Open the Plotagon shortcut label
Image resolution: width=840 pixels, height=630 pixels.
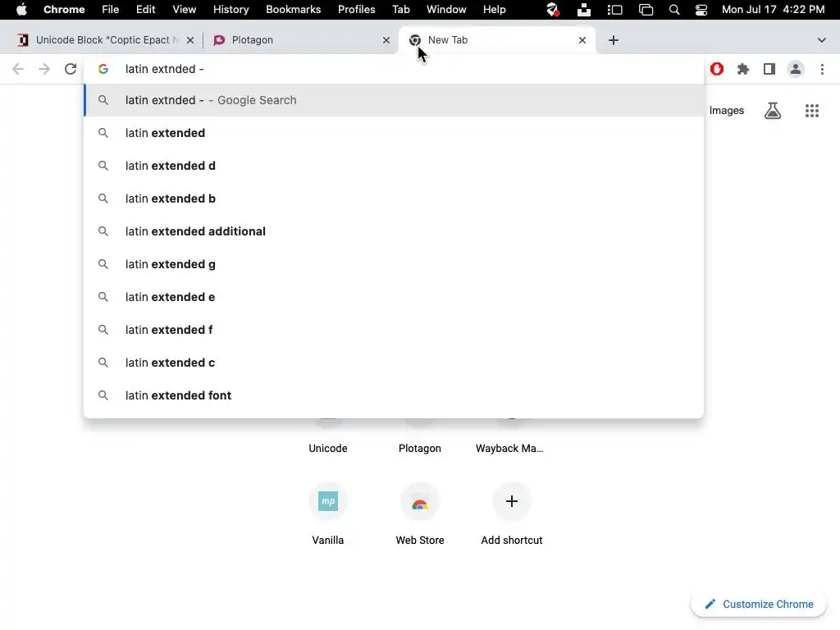(x=420, y=449)
